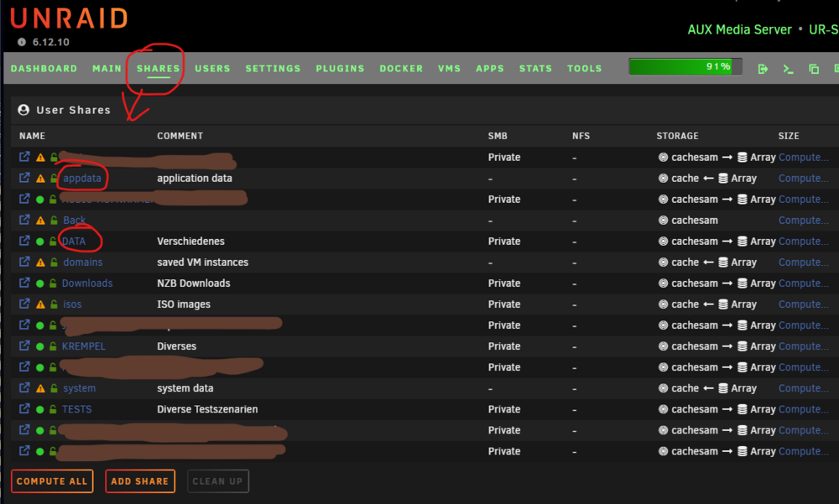The image size is (839, 504).
Task: Open the appdata share link
Action: point(82,178)
